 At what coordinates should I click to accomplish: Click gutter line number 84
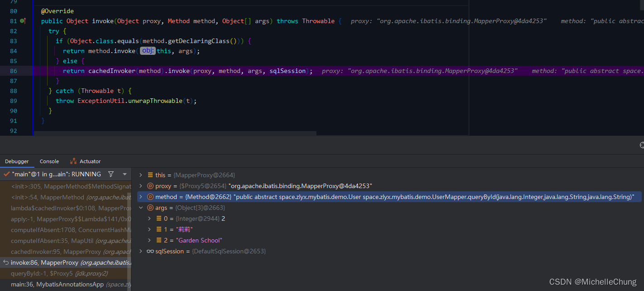click(13, 51)
